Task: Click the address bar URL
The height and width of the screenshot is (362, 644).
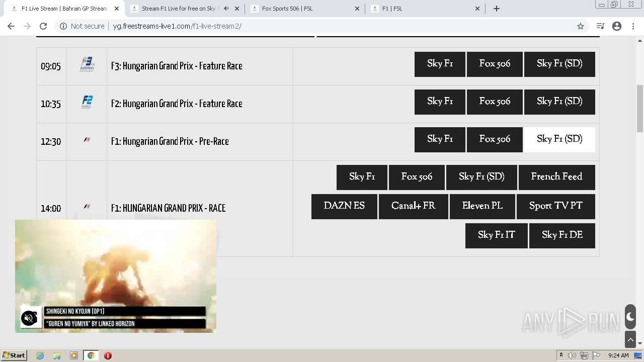Action: pyautogui.click(x=177, y=26)
